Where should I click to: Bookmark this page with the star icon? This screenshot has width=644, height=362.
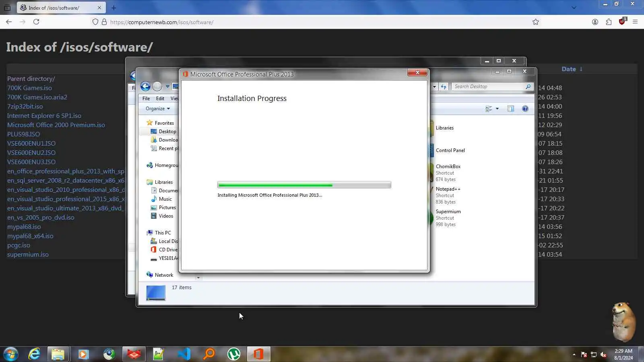point(535,22)
